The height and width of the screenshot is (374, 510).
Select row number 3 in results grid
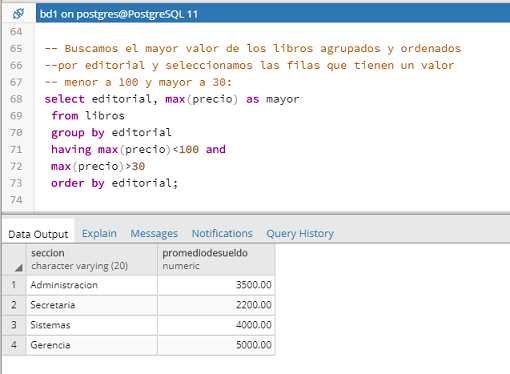[x=14, y=325]
